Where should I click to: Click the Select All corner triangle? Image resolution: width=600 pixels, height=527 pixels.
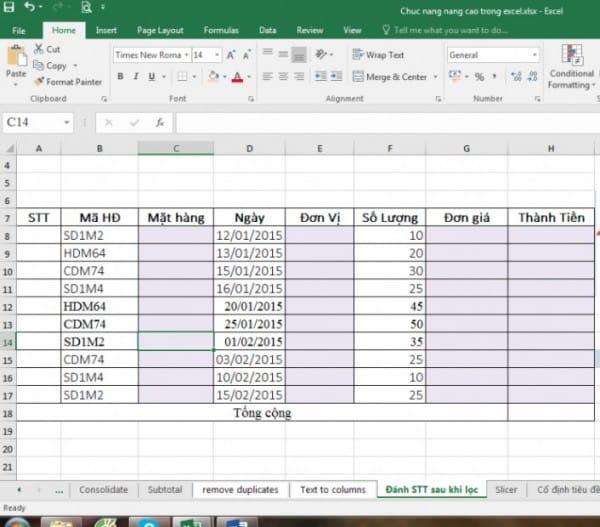click(9, 148)
